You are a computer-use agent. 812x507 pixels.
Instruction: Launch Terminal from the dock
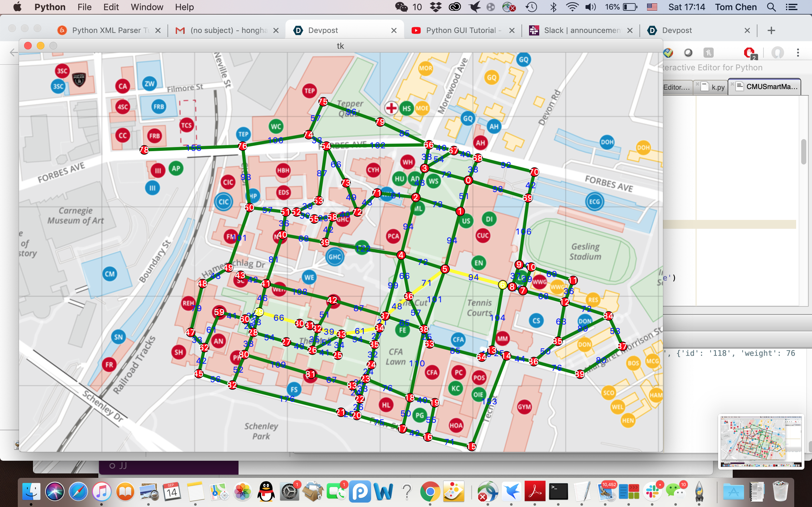point(558,492)
